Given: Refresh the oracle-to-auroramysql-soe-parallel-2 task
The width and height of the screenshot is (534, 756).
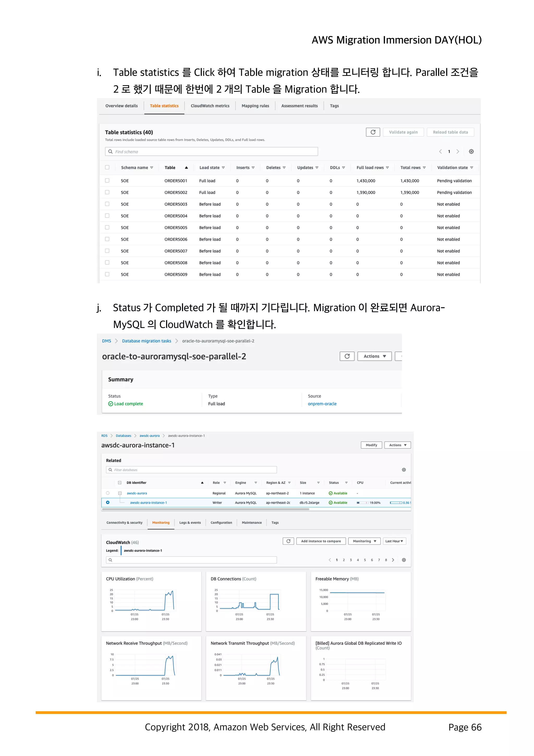Looking at the screenshot, I should [347, 356].
